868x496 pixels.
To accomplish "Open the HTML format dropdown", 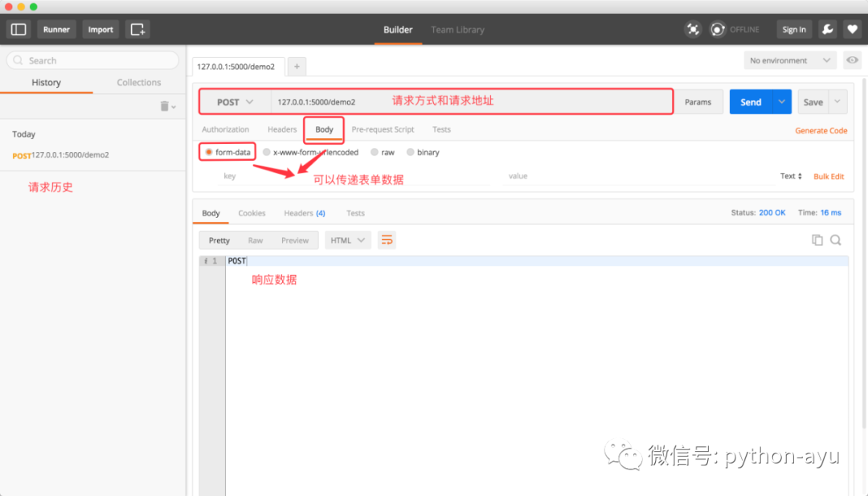I will point(348,240).
